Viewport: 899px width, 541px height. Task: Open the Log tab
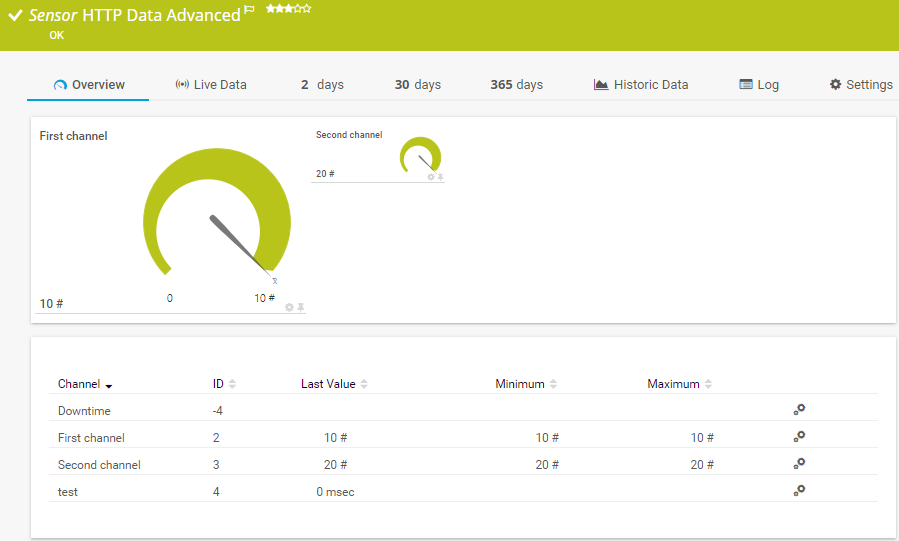[x=759, y=85]
